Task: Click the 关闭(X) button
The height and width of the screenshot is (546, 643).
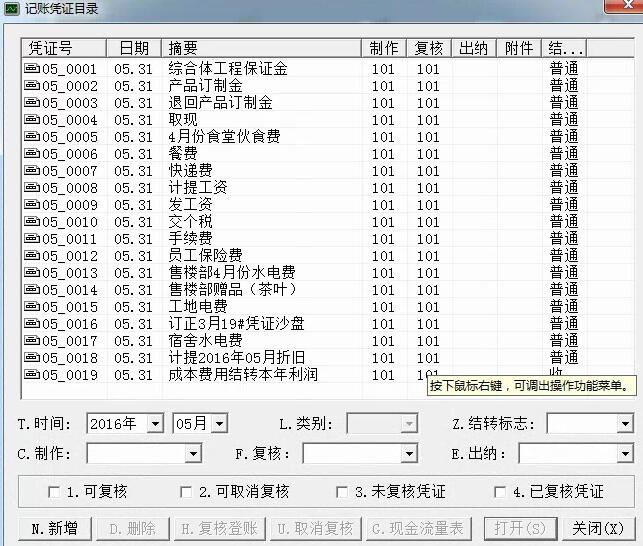Action: [x=598, y=528]
